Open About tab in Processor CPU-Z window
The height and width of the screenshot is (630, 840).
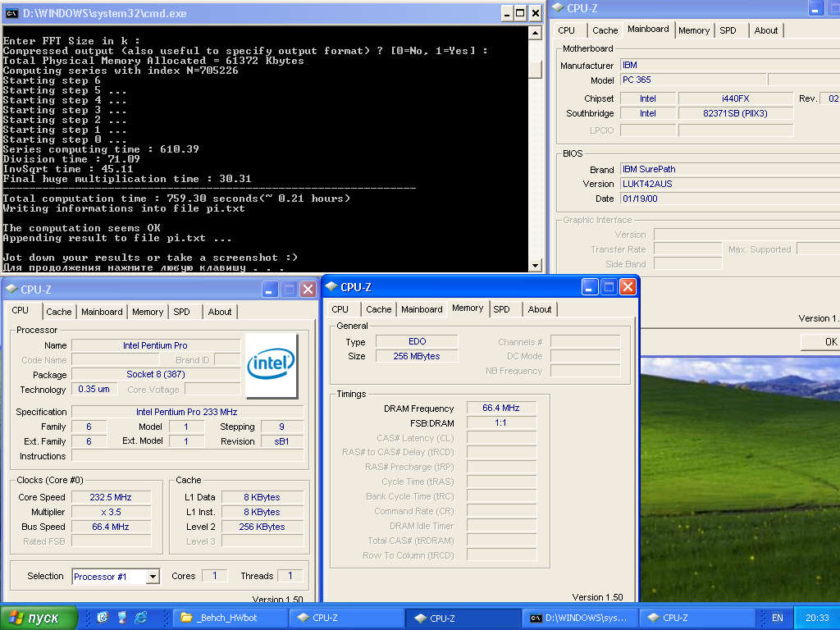coord(220,312)
